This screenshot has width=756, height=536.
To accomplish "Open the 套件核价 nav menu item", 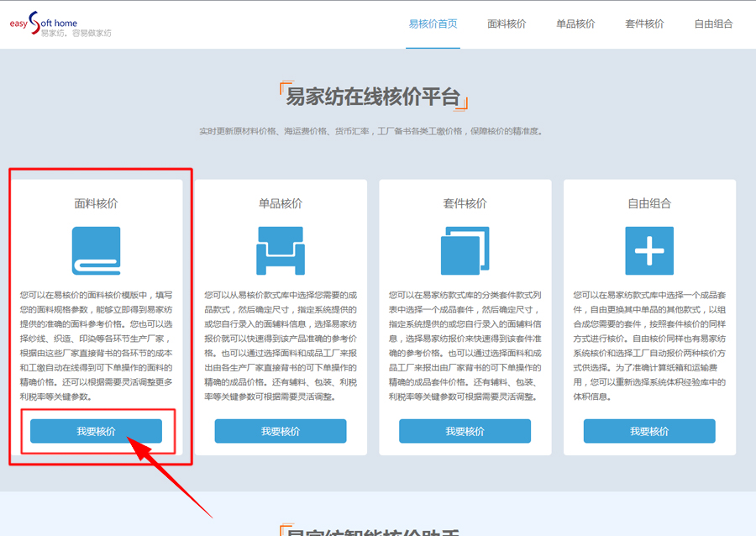I will coord(644,24).
